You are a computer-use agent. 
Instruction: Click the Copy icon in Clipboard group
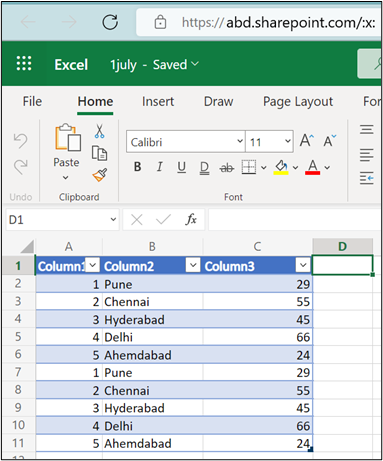99,153
